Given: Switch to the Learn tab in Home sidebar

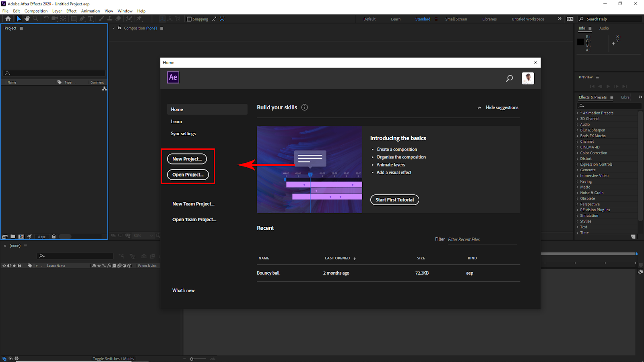Looking at the screenshot, I should point(176,121).
